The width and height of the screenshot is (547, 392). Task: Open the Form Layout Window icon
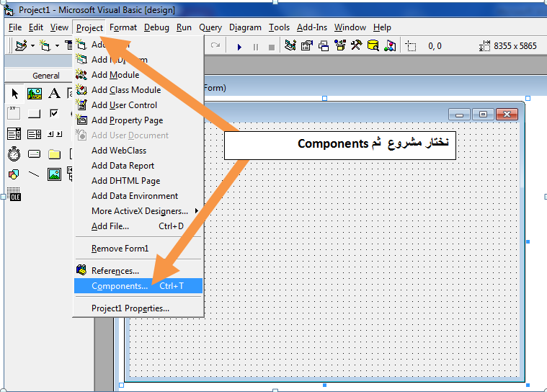[x=324, y=45]
